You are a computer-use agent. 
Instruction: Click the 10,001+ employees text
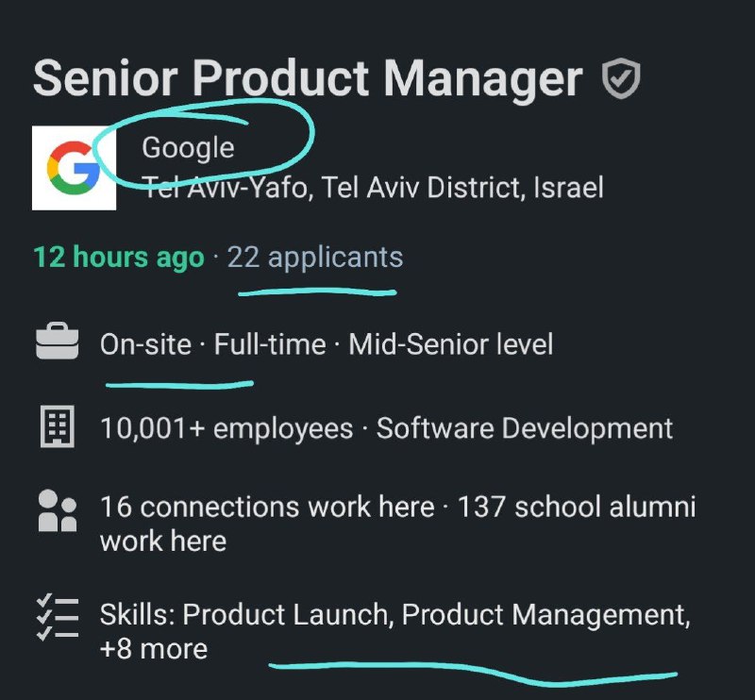226,428
